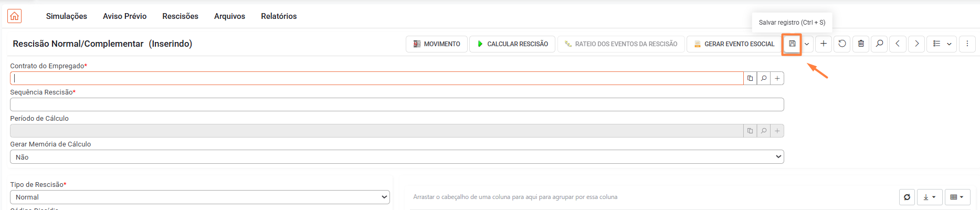Open the Tipo de Rescisão dropdown
980x210 pixels.
click(x=200, y=197)
